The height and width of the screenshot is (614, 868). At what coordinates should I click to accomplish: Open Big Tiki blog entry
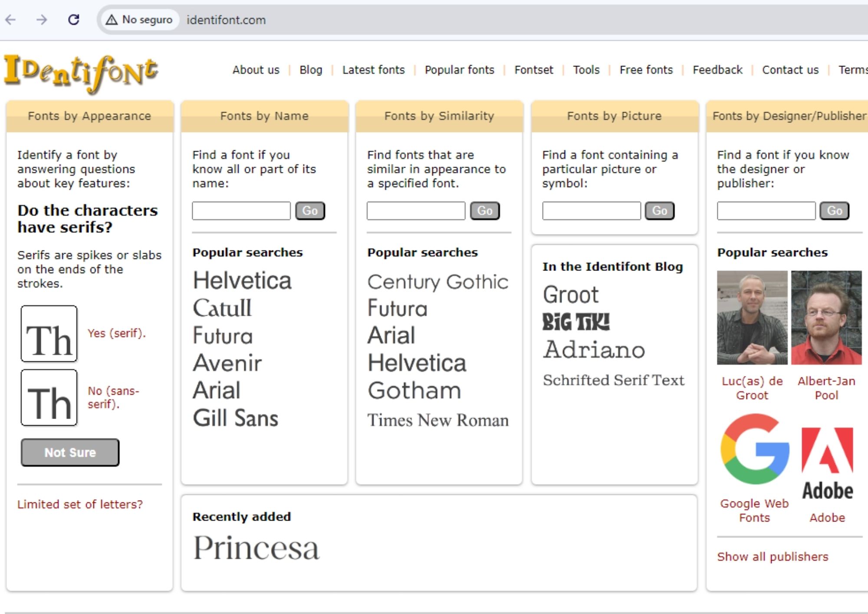[576, 322]
